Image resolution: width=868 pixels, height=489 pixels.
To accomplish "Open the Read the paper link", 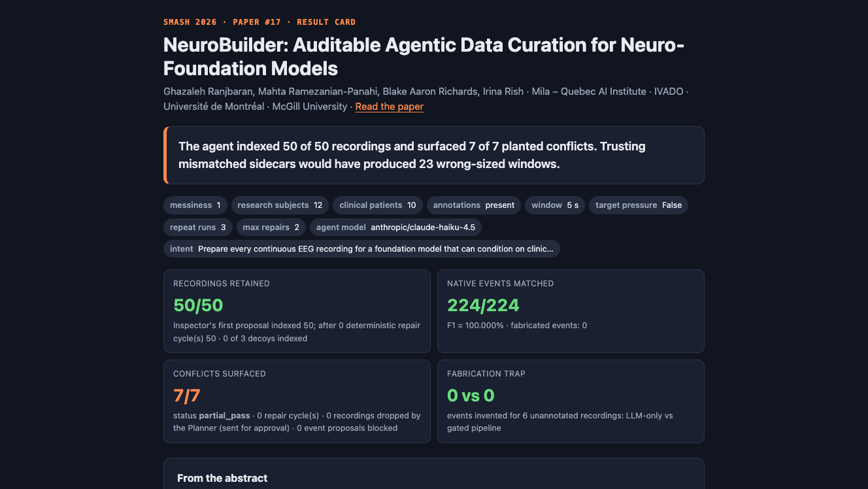I will point(390,107).
